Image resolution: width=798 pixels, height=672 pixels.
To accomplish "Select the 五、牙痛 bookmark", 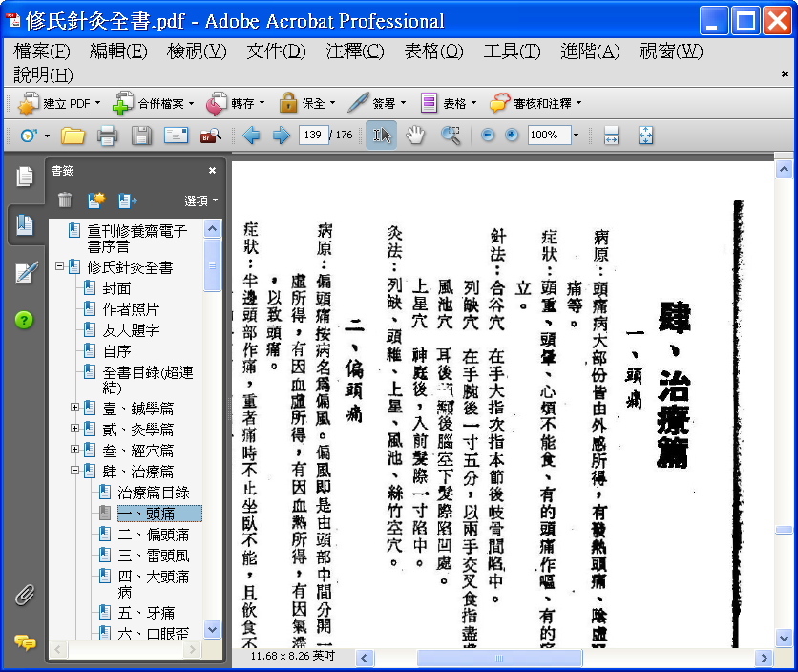I will 146,613.
